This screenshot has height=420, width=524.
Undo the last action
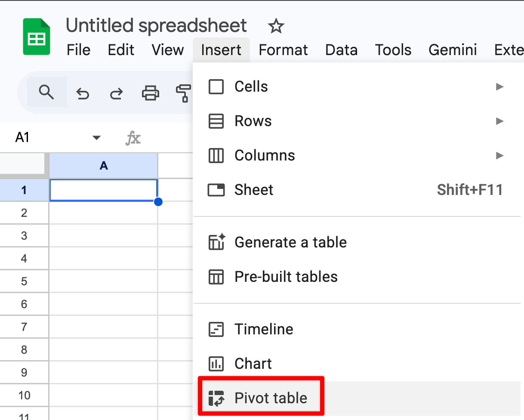click(x=83, y=93)
